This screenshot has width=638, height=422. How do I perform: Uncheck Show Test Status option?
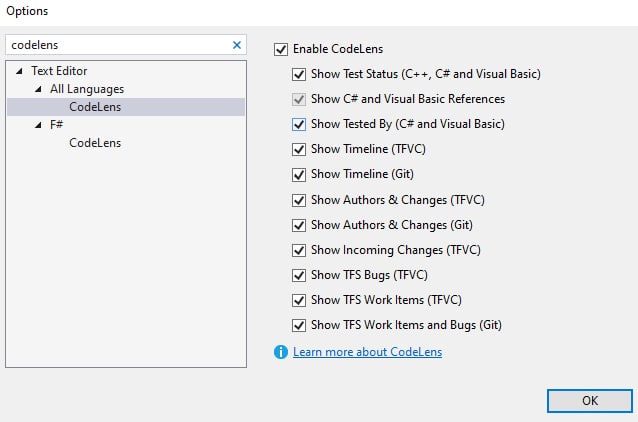(x=299, y=74)
